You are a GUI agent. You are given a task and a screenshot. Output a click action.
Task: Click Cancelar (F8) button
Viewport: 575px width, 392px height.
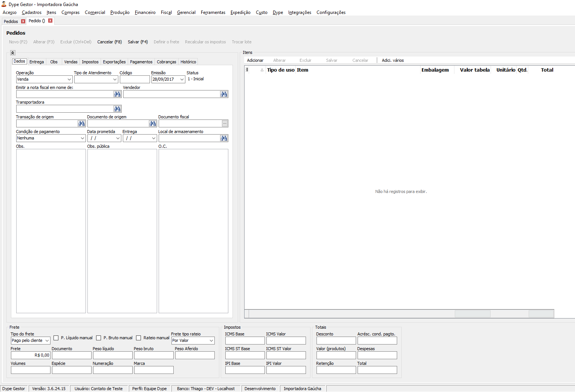(109, 42)
